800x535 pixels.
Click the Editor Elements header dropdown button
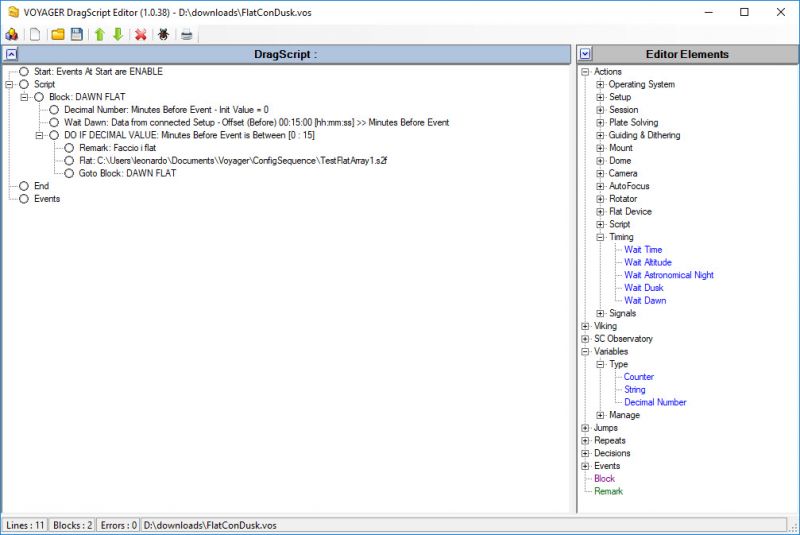click(x=585, y=54)
